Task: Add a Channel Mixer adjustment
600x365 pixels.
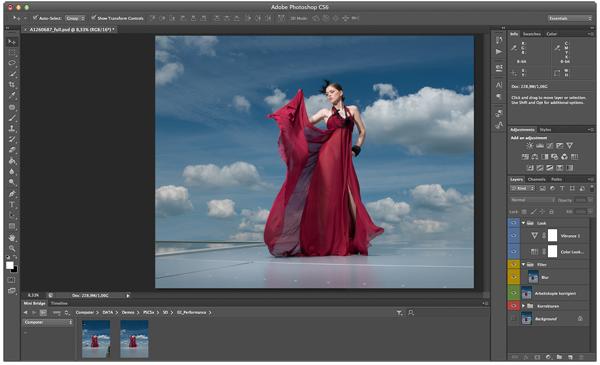Action: tap(564, 156)
